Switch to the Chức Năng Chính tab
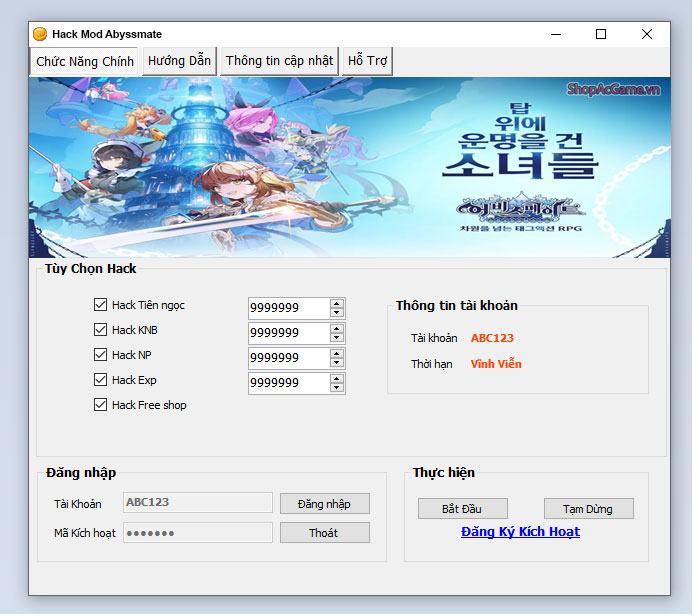This screenshot has height=616, width=693. point(85,61)
